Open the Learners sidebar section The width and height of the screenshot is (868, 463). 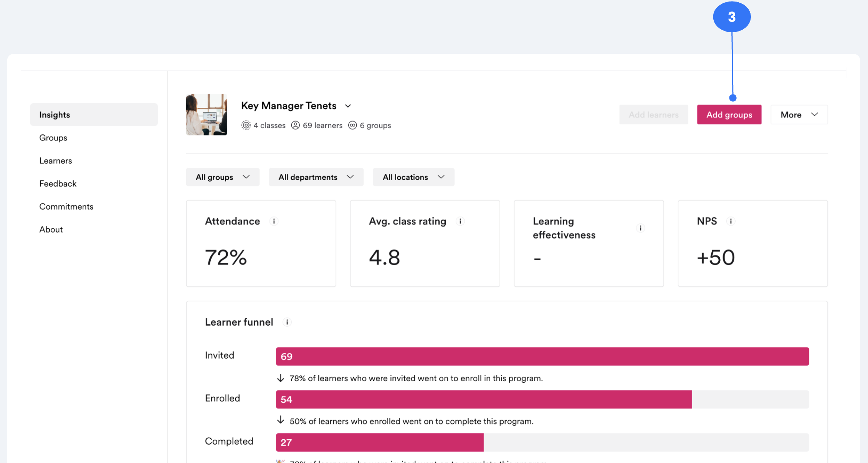56,160
